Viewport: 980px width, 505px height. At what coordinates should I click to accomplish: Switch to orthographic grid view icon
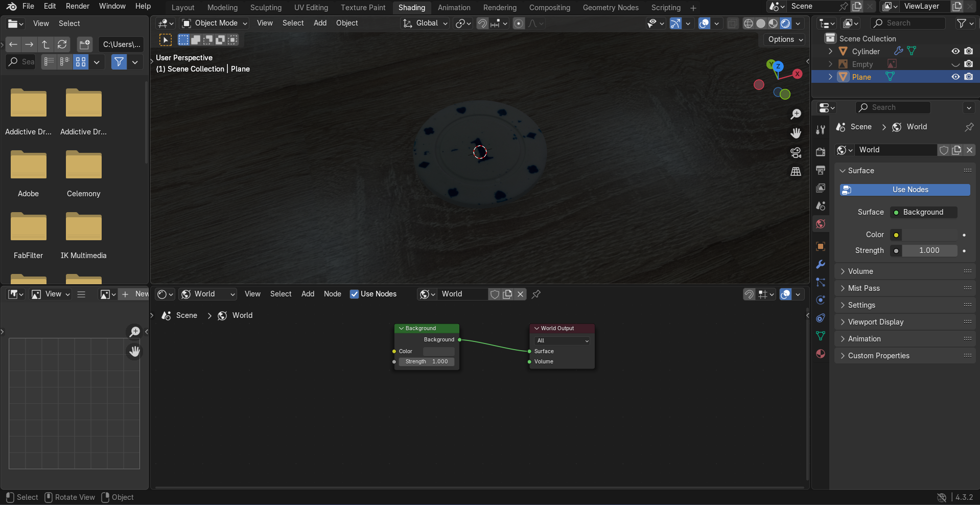[x=796, y=172]
